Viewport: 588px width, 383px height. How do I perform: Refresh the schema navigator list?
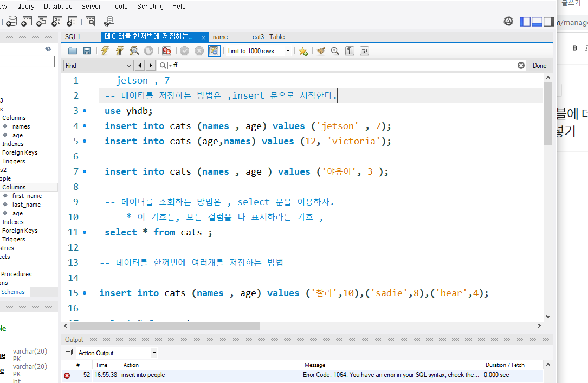48,49
